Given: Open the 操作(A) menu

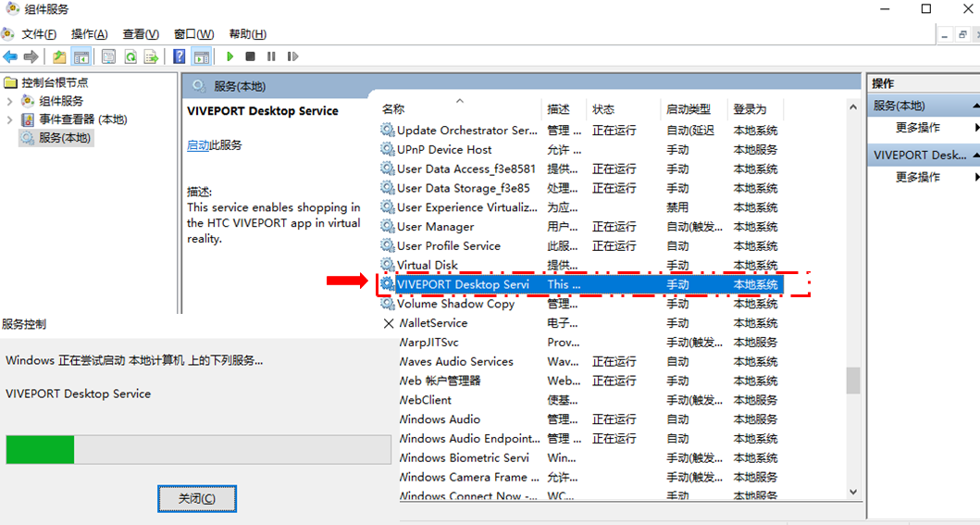Looking at the screenshot, I should [x=90, y=34].
